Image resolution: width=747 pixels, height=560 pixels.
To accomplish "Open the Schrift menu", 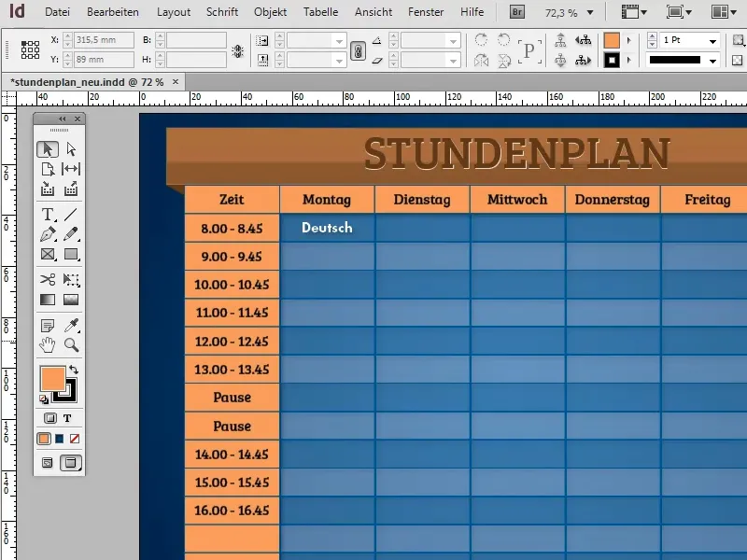I will coord(222,12).
